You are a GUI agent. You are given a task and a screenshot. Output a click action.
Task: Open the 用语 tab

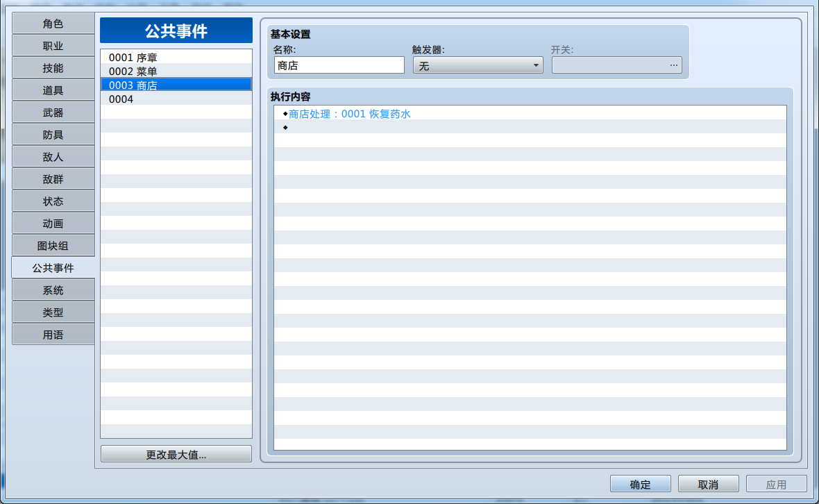[x=53, y=334]
